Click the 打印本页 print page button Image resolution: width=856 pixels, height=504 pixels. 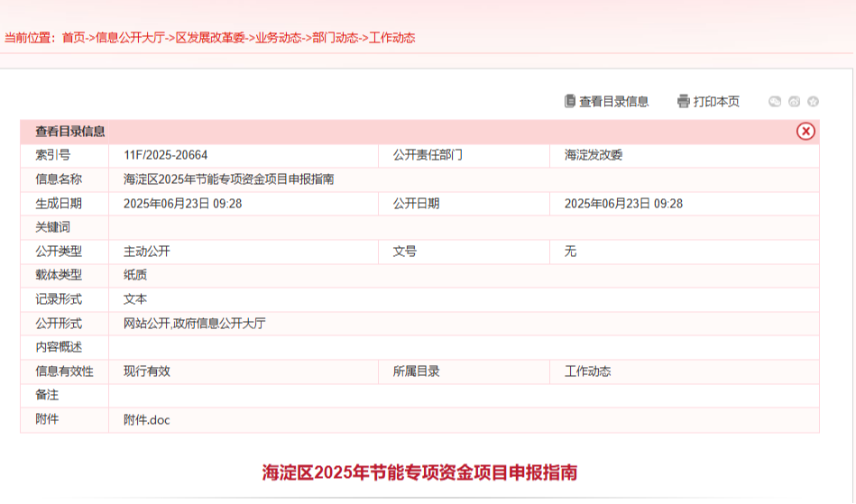tap(708, 102)
